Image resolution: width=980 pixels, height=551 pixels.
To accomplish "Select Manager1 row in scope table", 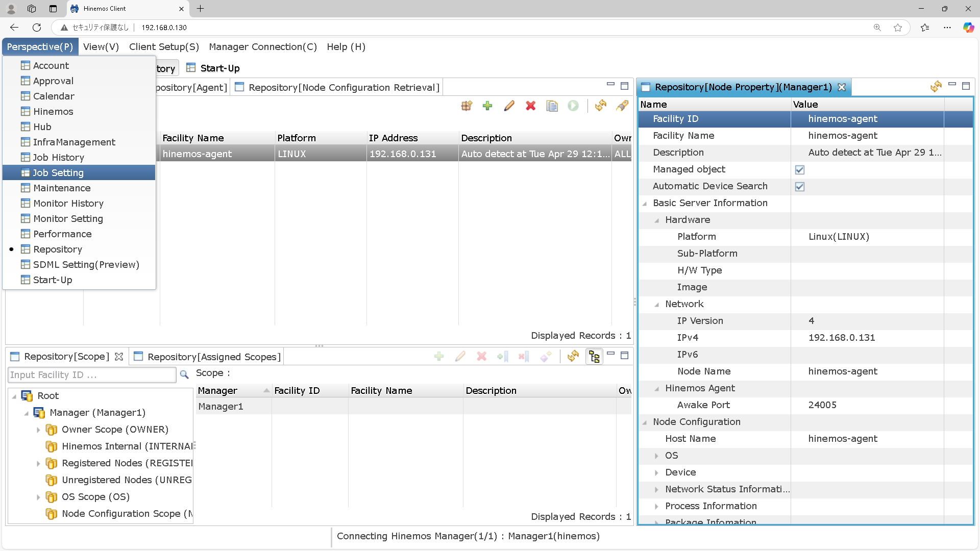I will click(220, 407).
